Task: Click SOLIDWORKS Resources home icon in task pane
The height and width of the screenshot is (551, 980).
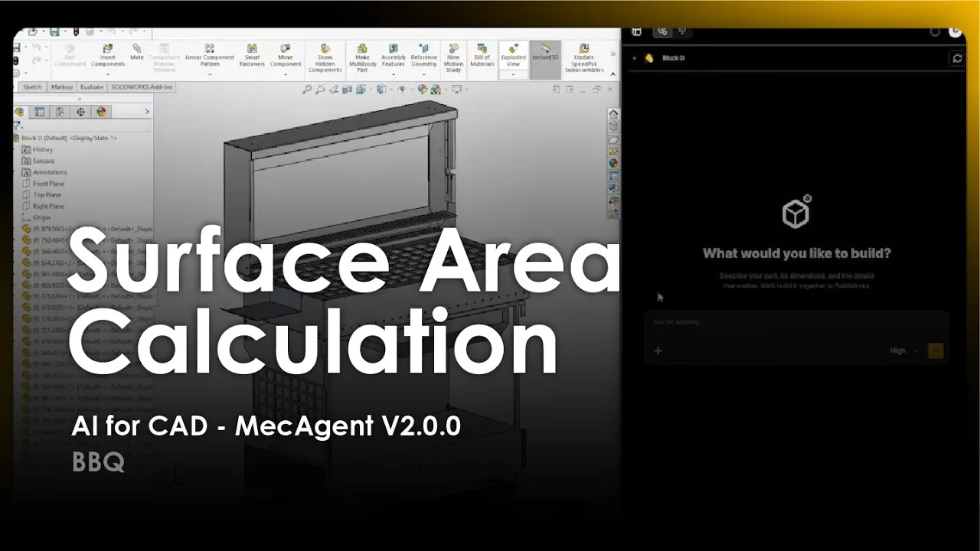Action: click(x=613, y=114)
